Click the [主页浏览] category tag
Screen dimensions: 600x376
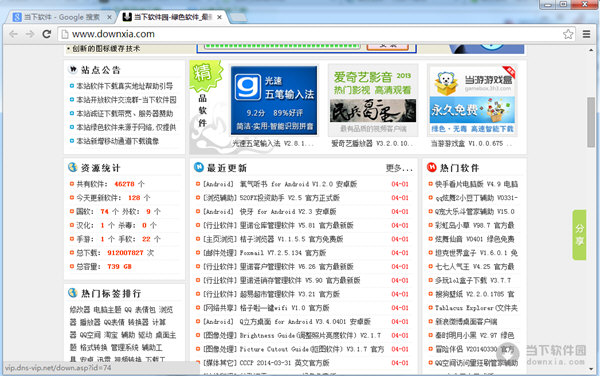[220, 239]
